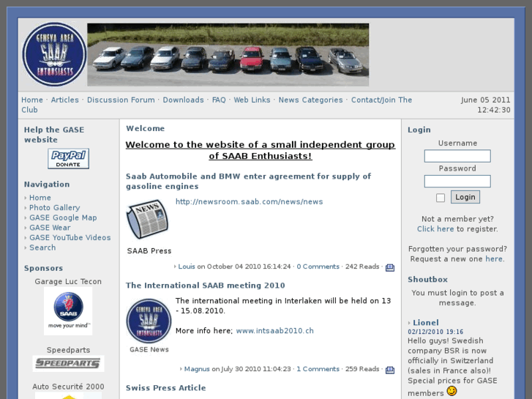
Task: Click the 242 Reads text
Action: [x=362, y=266]
